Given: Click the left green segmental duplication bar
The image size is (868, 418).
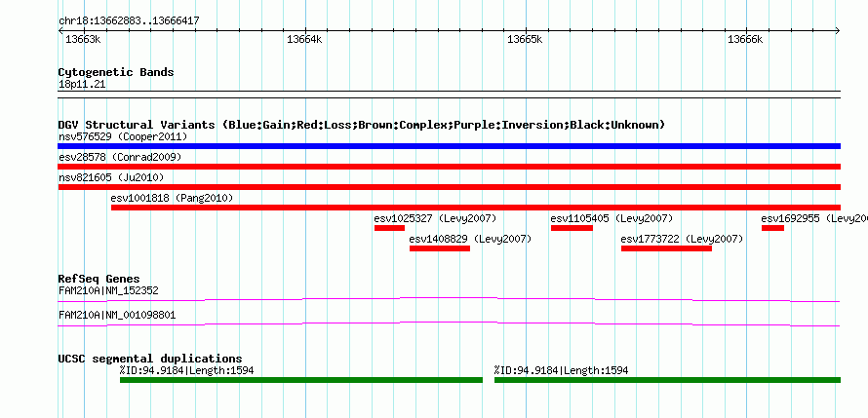Looking at the screenshot, I should [301, 380].
